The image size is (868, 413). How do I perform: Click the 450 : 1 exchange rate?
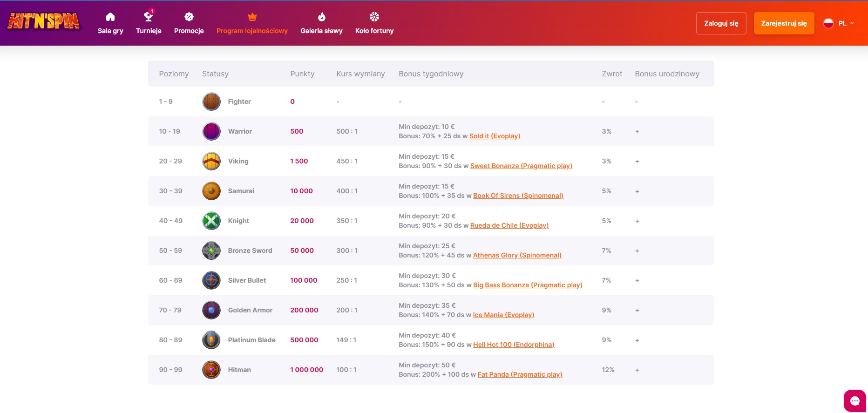[347, 161]
